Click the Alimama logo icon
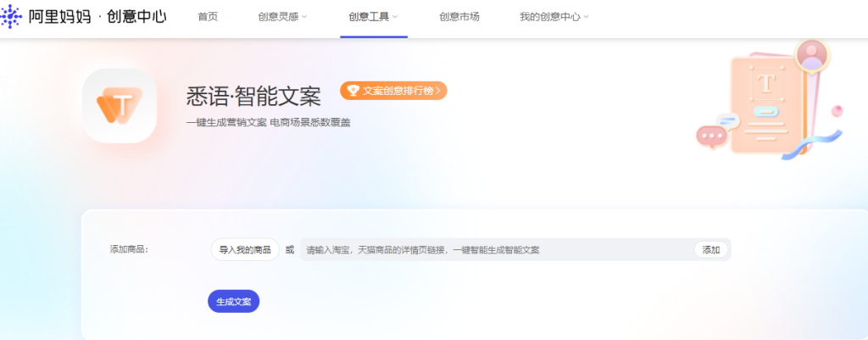 pos(11,17)
